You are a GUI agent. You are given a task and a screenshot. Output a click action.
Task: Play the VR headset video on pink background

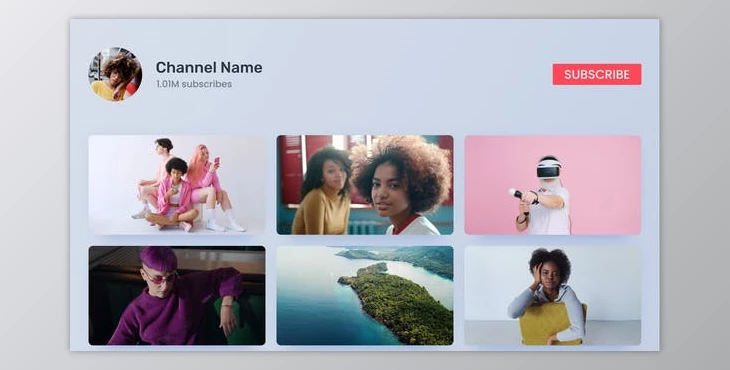tap(553, 185)
